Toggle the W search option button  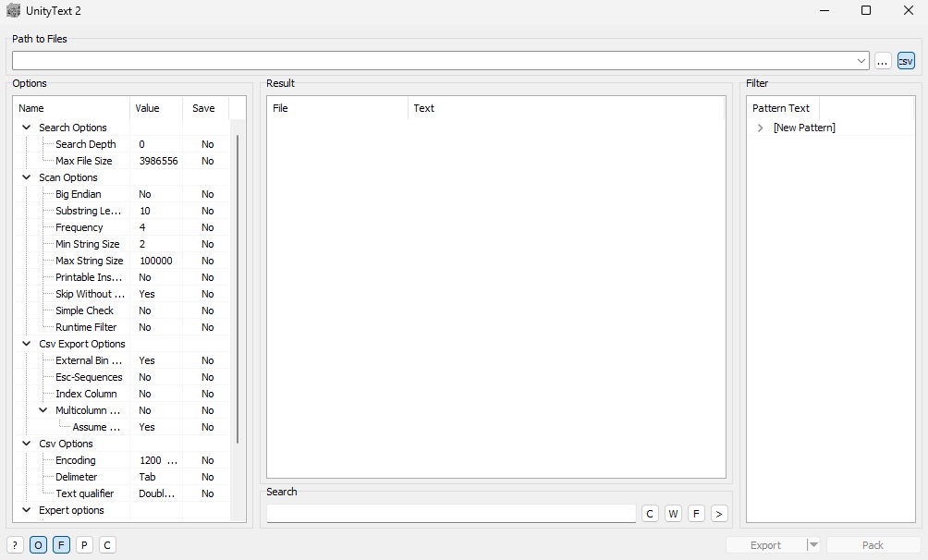(673, 514)
